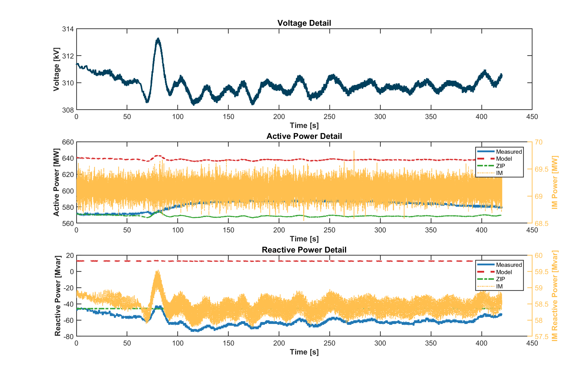Select ZIP legend entry in Reactive Power plot
Viewport: 588px width, 378px height.
pos(500,279)
